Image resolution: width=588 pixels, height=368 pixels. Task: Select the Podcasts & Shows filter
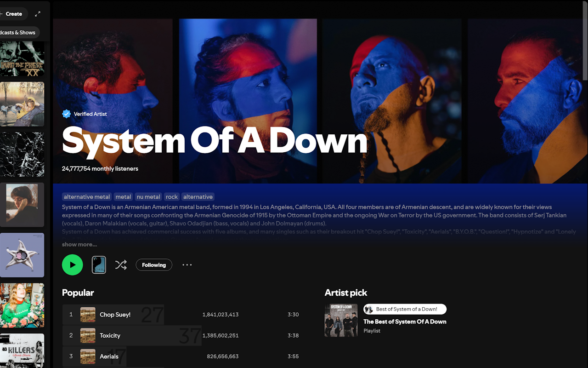(18, 33)
